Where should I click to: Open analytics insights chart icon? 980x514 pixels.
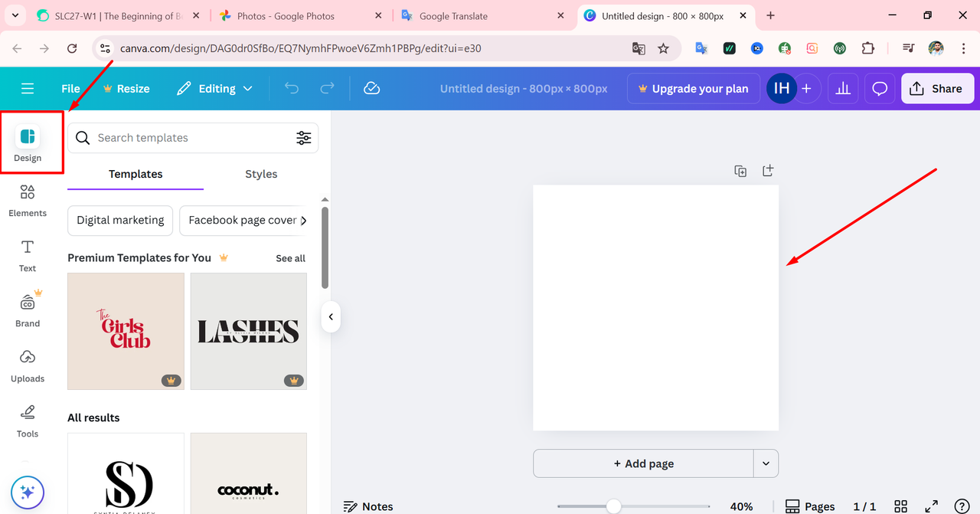pyautogui.click(x=843, y=89)
